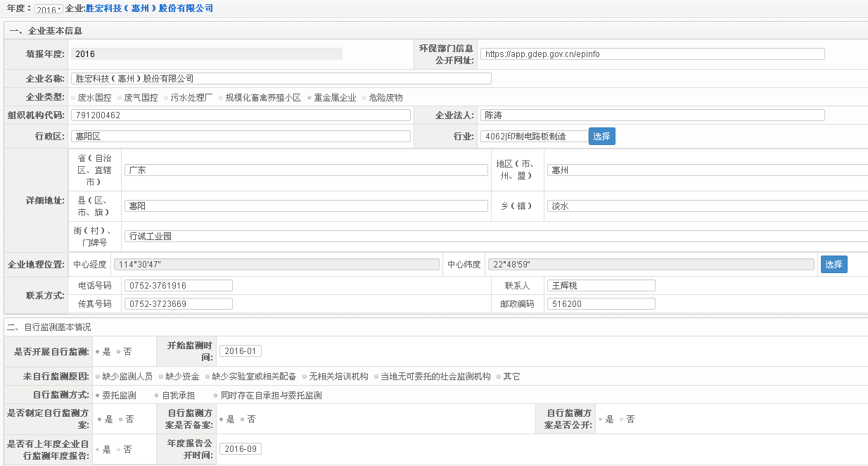This screenshot has width=868, height=466.
Task: Enable the 污水处理厂 checkbox
Action: pos(166,98)
